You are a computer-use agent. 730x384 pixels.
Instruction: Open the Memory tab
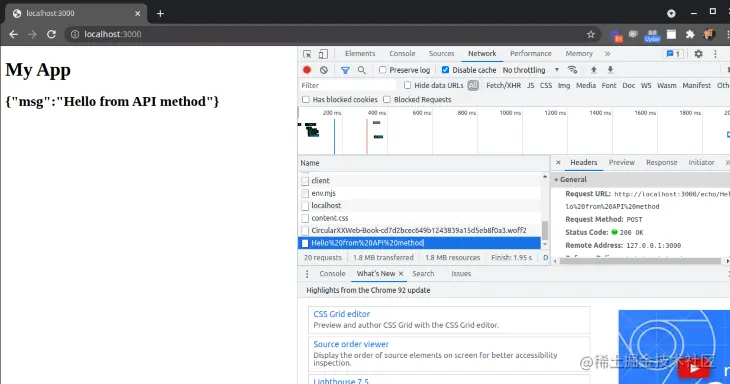579,54
